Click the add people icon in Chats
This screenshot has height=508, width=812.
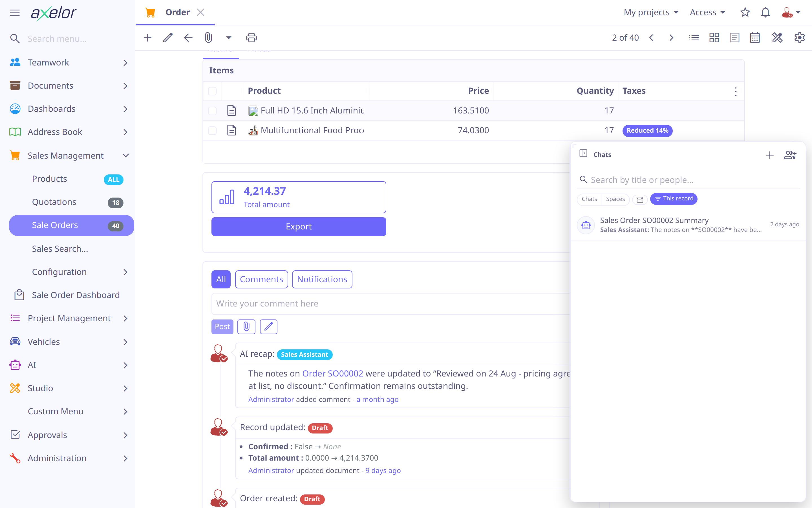[x=790, y=155]
